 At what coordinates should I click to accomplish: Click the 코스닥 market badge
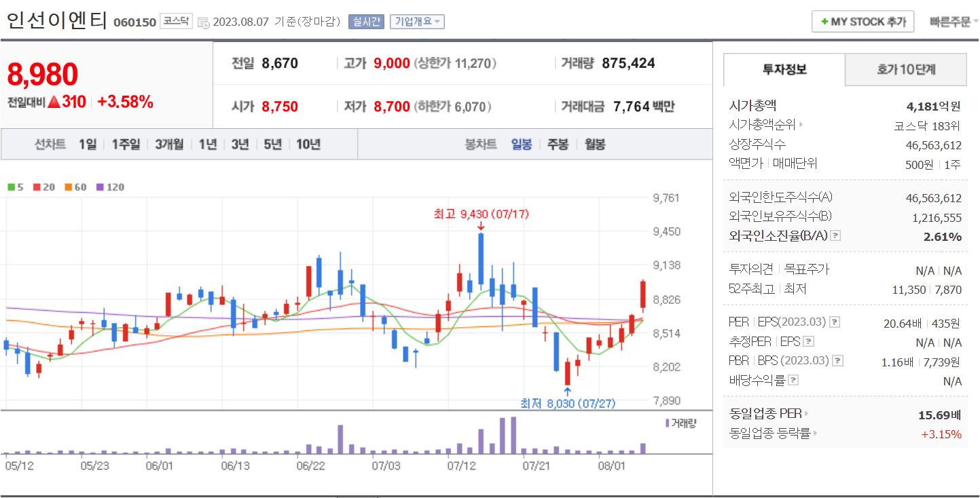[x=177, y=21]
